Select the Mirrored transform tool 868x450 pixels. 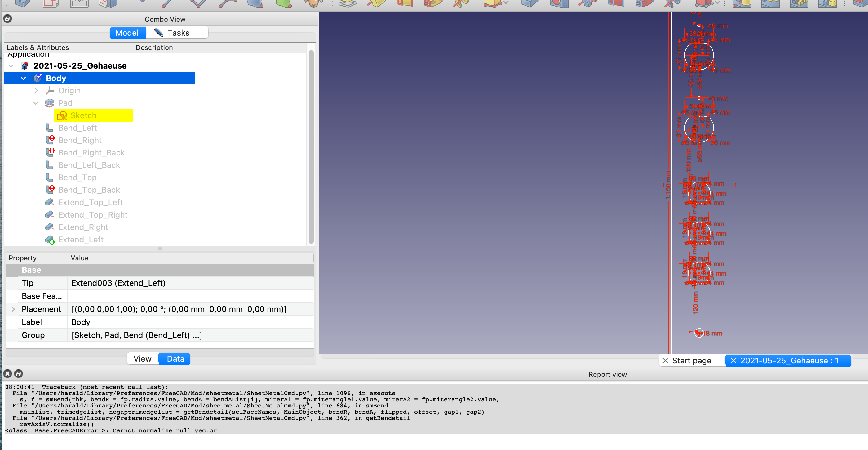(x=742, y=4)
